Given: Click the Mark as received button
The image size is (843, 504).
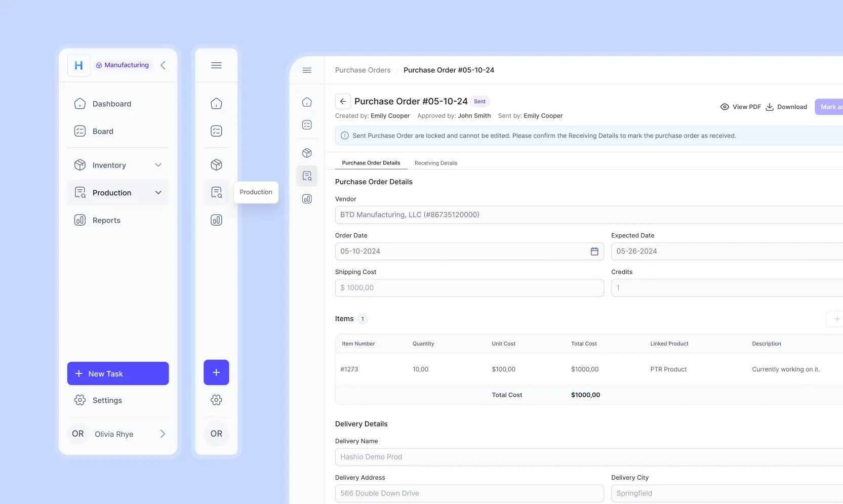Looking at the screenshot, I should 829,107.
